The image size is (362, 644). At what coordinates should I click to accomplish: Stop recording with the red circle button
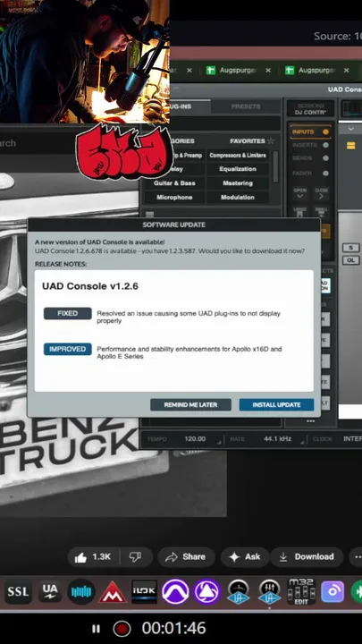point(122,629)
